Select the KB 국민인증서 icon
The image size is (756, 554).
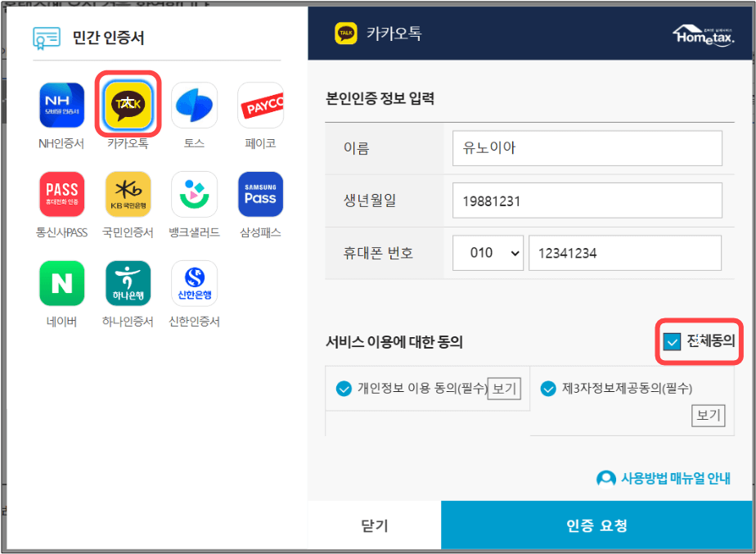[x=127, y=194]
